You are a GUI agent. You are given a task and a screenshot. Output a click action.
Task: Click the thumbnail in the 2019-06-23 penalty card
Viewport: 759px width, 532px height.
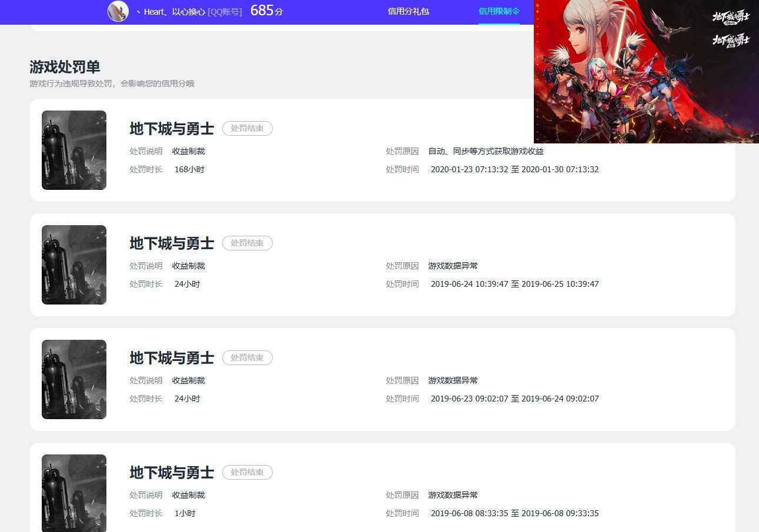[x=74, y=379]
